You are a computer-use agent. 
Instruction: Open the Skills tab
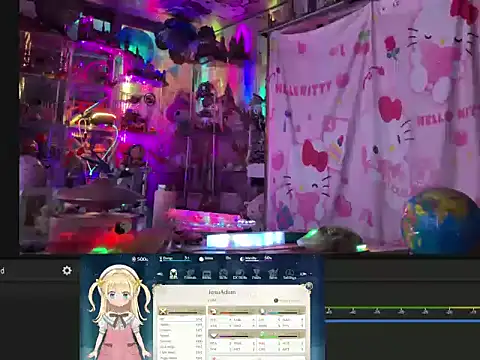pos(223,274)
